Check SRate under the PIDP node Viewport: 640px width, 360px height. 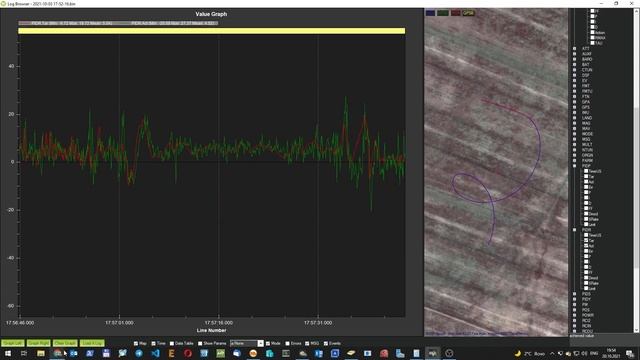(586, 219)
